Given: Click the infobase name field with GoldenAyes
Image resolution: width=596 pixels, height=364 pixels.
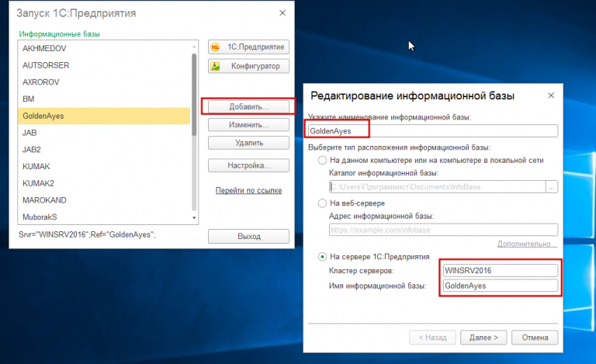Looking at the screenshot, I should coord(433,130).
